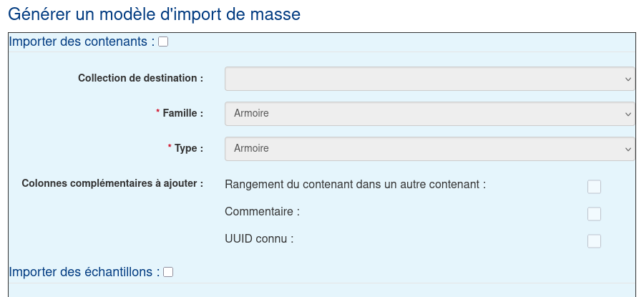
Task: Click the Importer des échantillons section title
Action: [x=84, y=272]
